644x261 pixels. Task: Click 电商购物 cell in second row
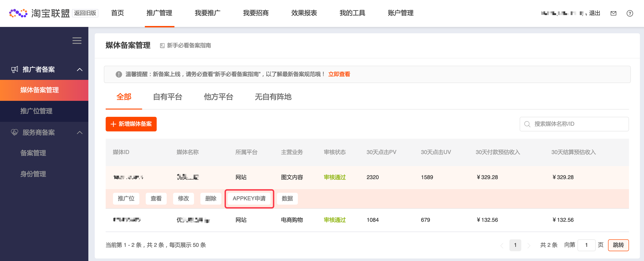tap(292, 220)
